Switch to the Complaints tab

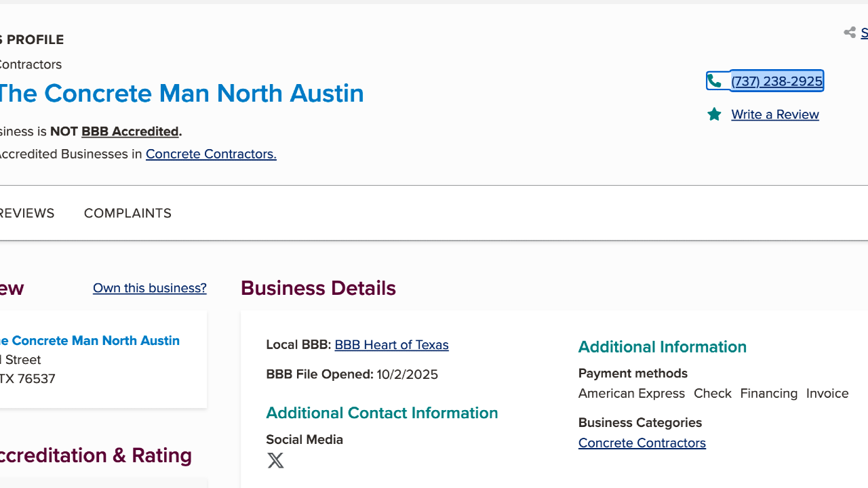127,213
